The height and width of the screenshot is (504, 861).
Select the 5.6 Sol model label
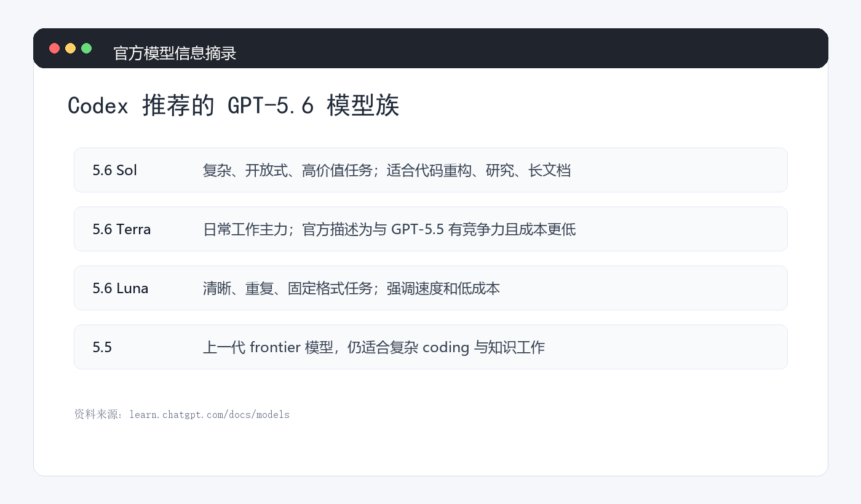point(115,170)
